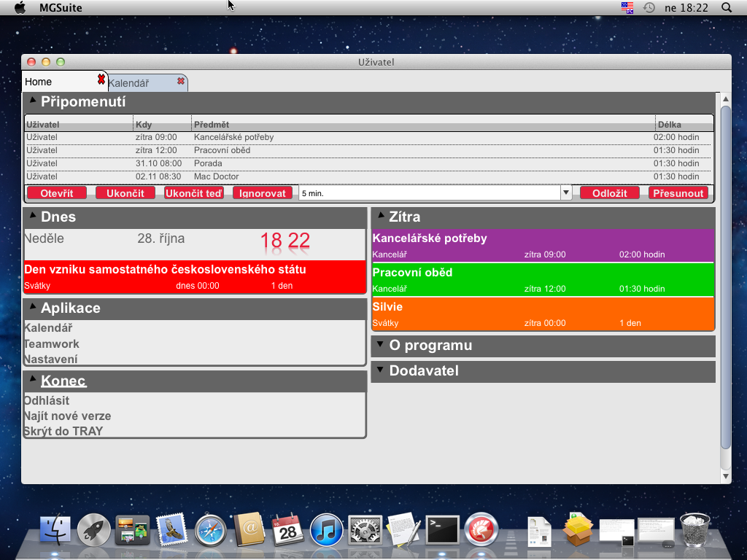Click scrollbar down arrow in Uživatel window
The image size is (747, 560).
[726, 476]
